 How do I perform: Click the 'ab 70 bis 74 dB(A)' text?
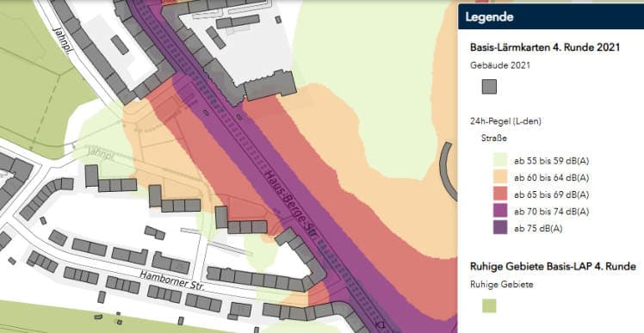click(x=551, y=212)
